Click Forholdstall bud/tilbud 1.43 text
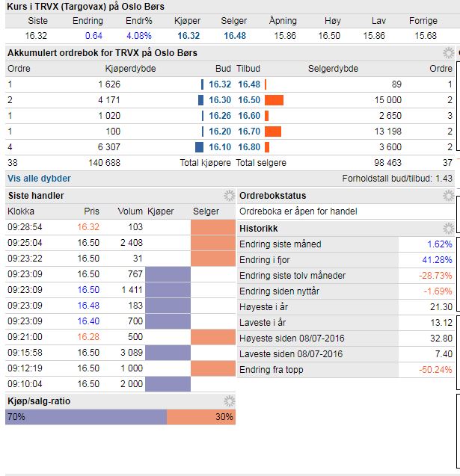460x476 pixels. [x=397, y=179]
